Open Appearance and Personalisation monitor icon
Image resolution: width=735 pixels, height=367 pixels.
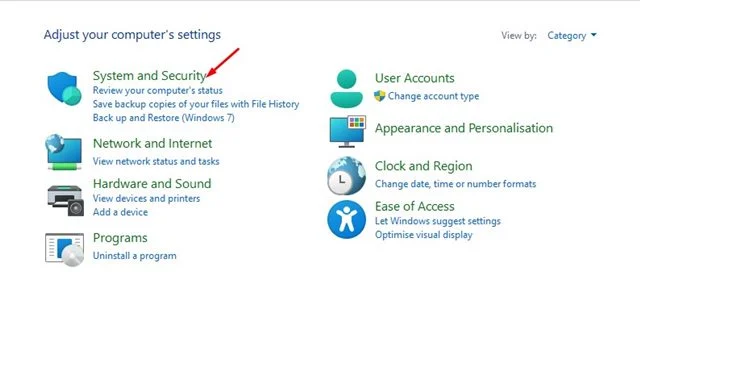pyautogui.click(x=348, y=131)
